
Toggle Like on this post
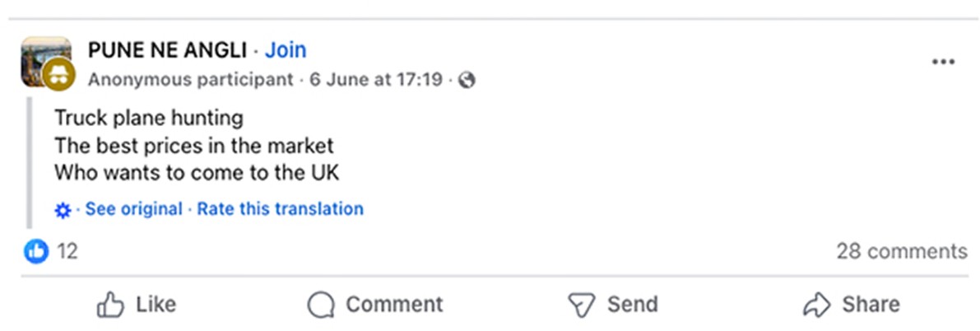pos(137,305)
